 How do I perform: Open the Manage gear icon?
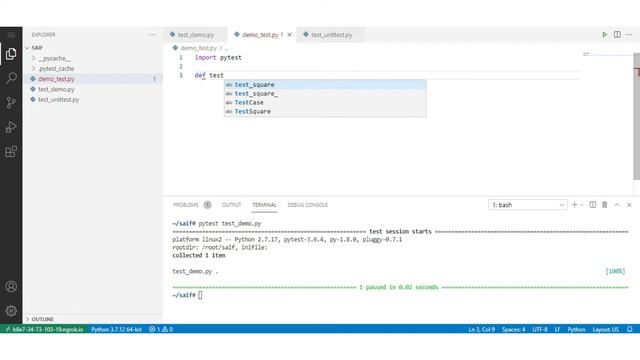tap(11, 311)
